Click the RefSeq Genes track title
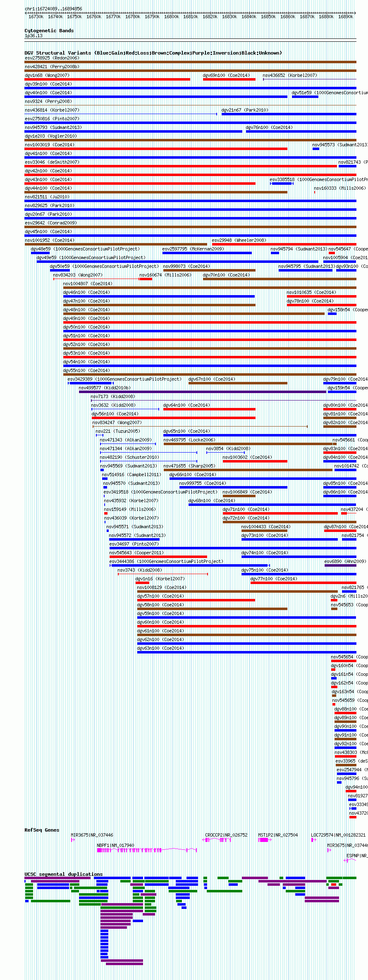 coord(42,830)
